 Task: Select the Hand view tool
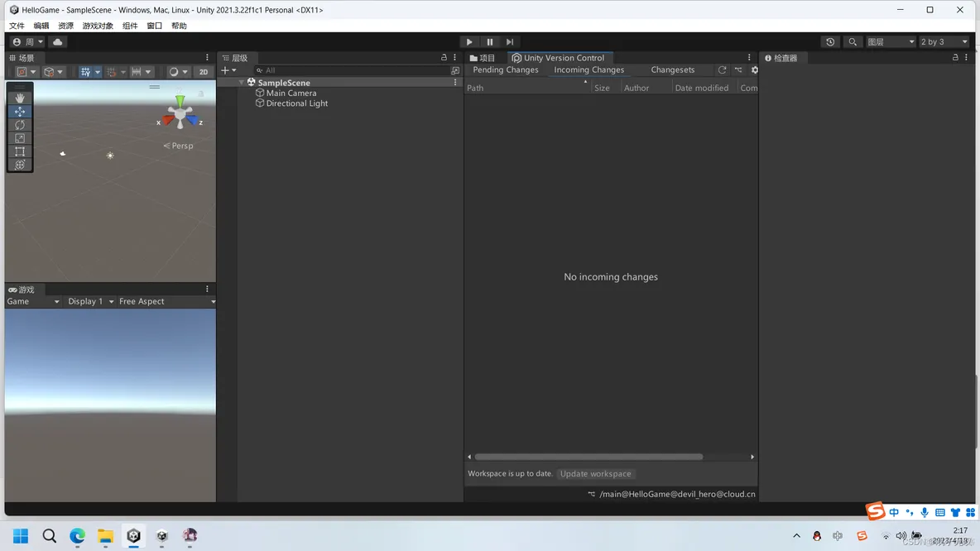(20, 98)
